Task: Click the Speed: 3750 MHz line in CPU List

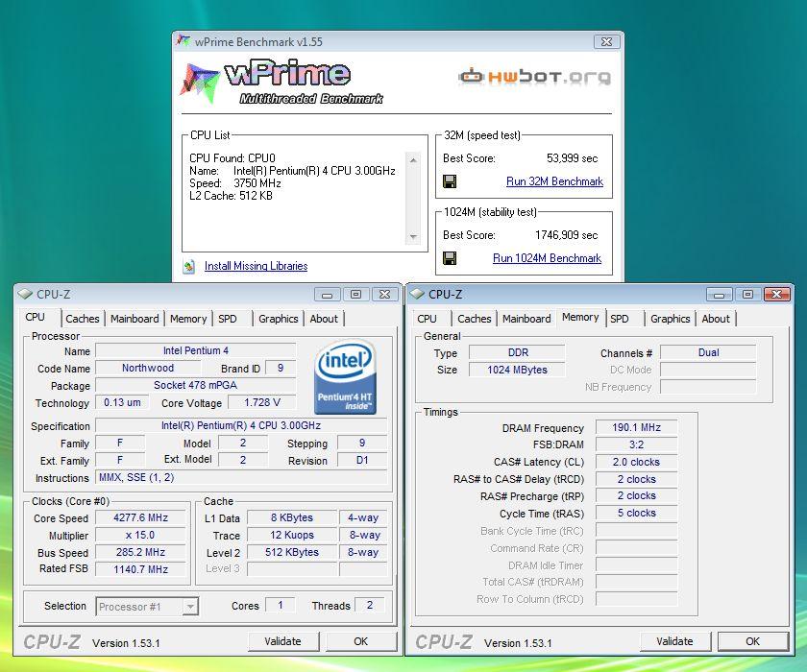Action: coord(235,183)
